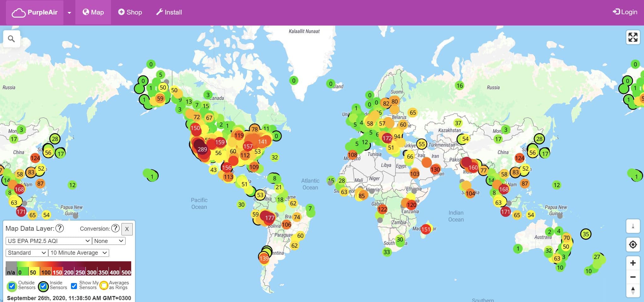
Task: Open the Shop page
Action: coord(130,12)
